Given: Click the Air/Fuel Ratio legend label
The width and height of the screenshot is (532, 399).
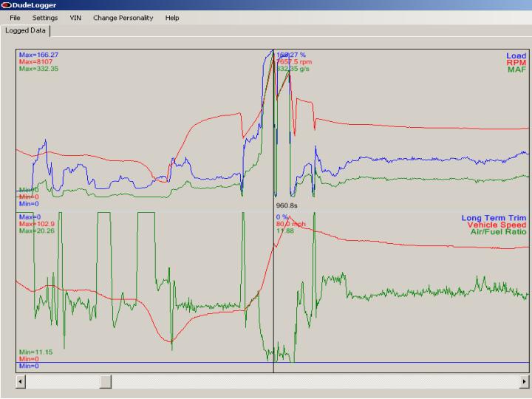Looking at the screenshot, I should point(498,232).
